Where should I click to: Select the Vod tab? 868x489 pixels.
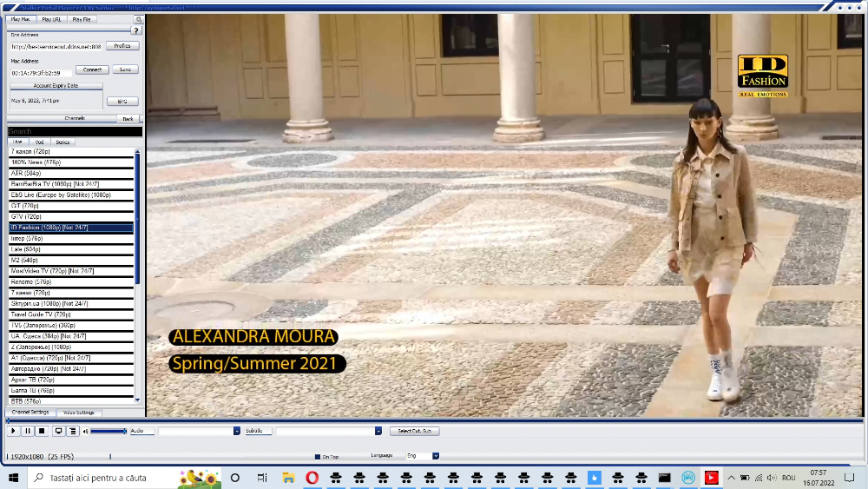tap(39, 142)
